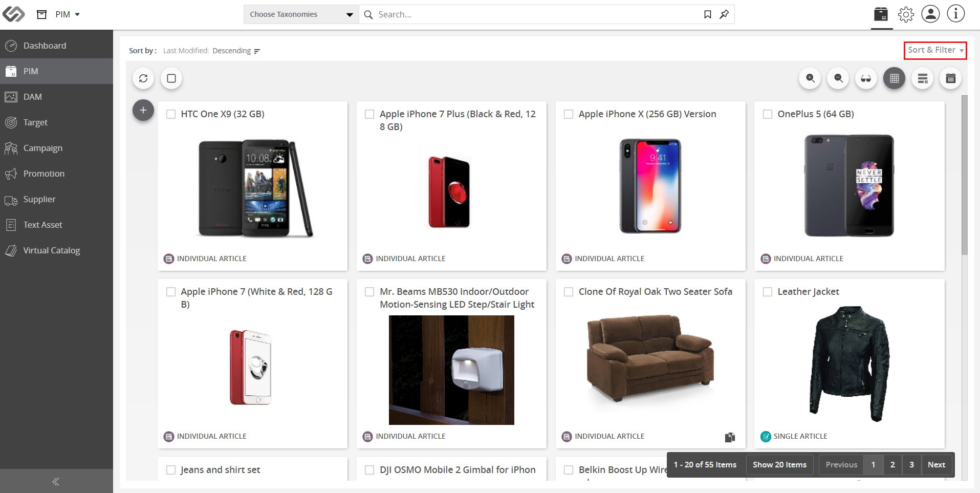Collapse the sidebar with double chevron
Screen dimensions: 980x493
coord(56,481)
